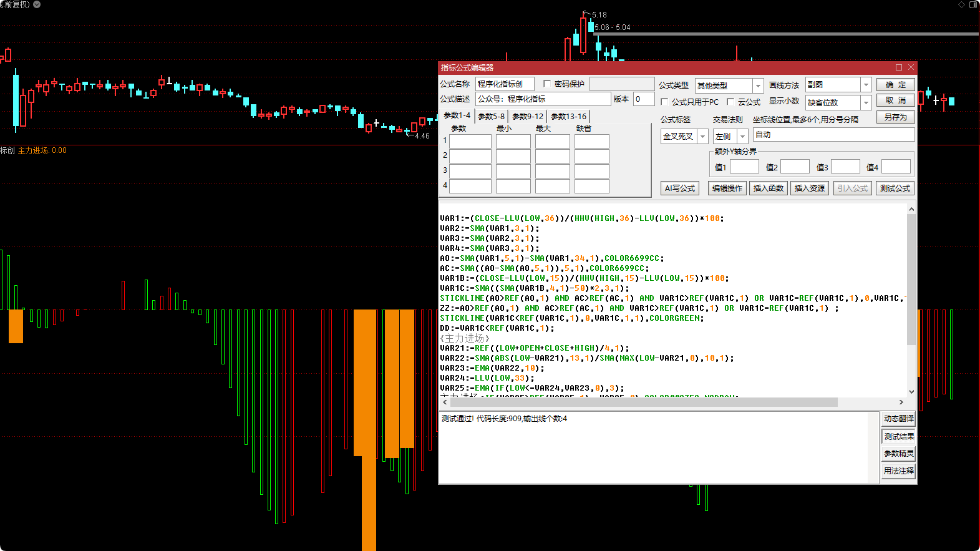The width and height of the screenshot is (980, 551).
Task: Click the code editor scroll-up arrow
Action: tap(911, 210)
